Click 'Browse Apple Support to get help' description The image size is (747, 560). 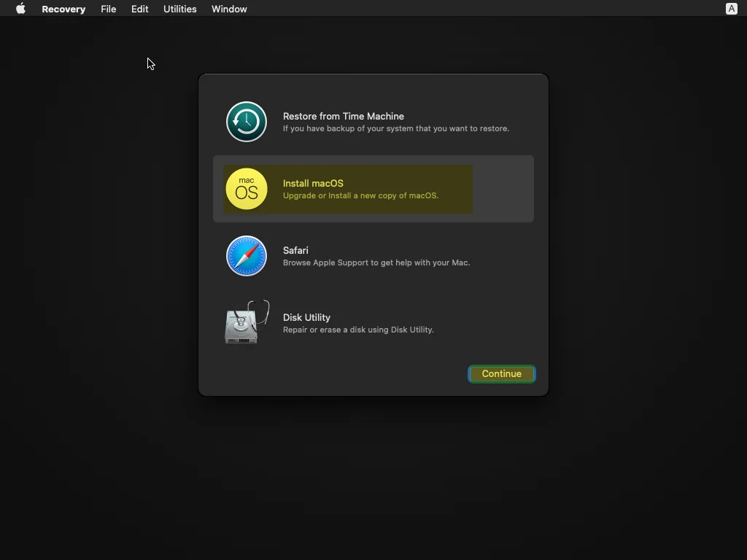(x=376, y=262)
